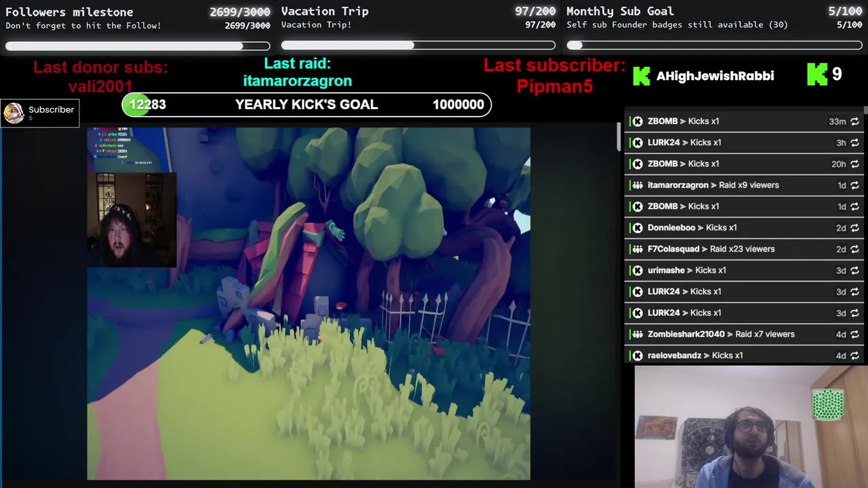Screen dimensions: 868x488
Task: Select the 'raelovebandz > Kicks x1' row
Action: (x=744, y=355)
